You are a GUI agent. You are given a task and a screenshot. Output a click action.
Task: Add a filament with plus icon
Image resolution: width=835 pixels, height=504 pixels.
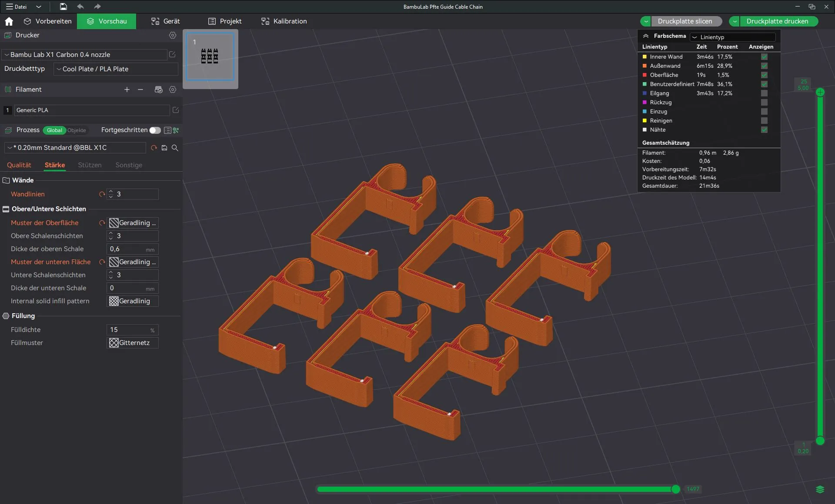coord(127,90)
